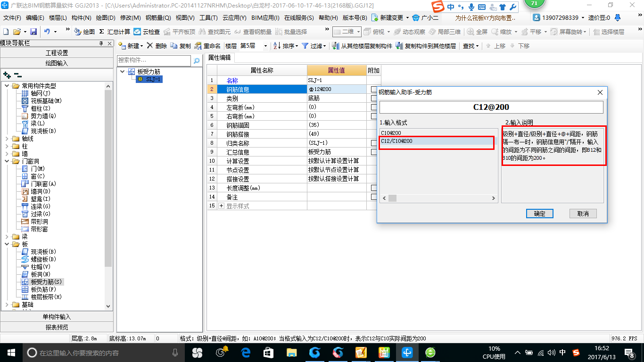The image size is (644, 362).
Task: Expand the 墙 folder
Action: (x=7, y=154)
